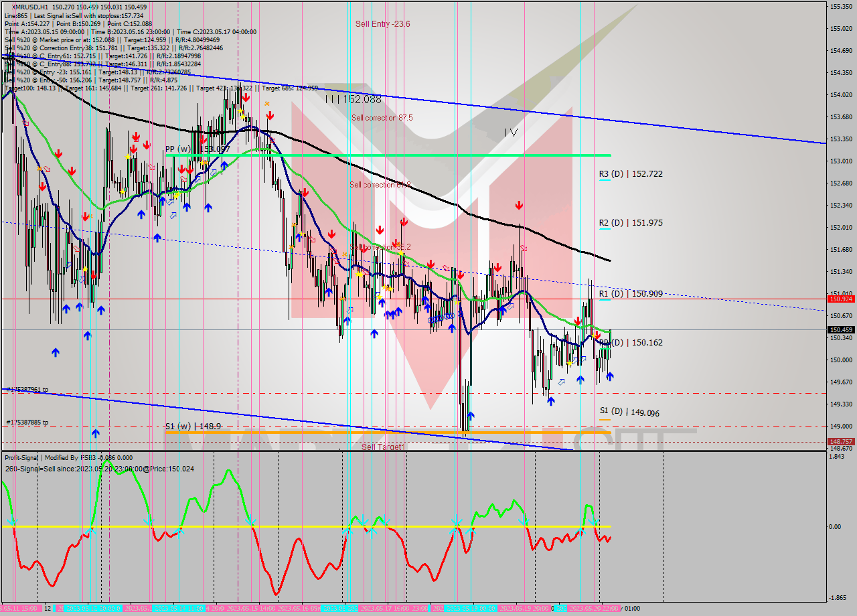Click the thick green weekly pivot line

coord(402,155)
